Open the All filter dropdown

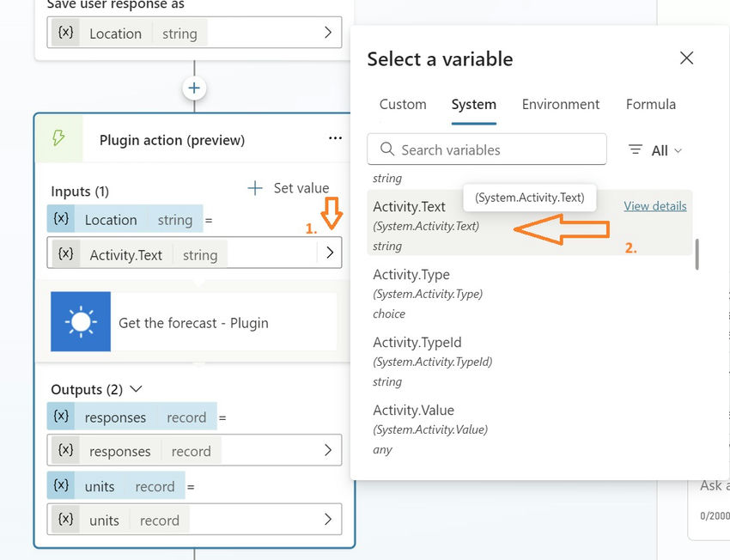pyautogui.click(x=655, y=150)
